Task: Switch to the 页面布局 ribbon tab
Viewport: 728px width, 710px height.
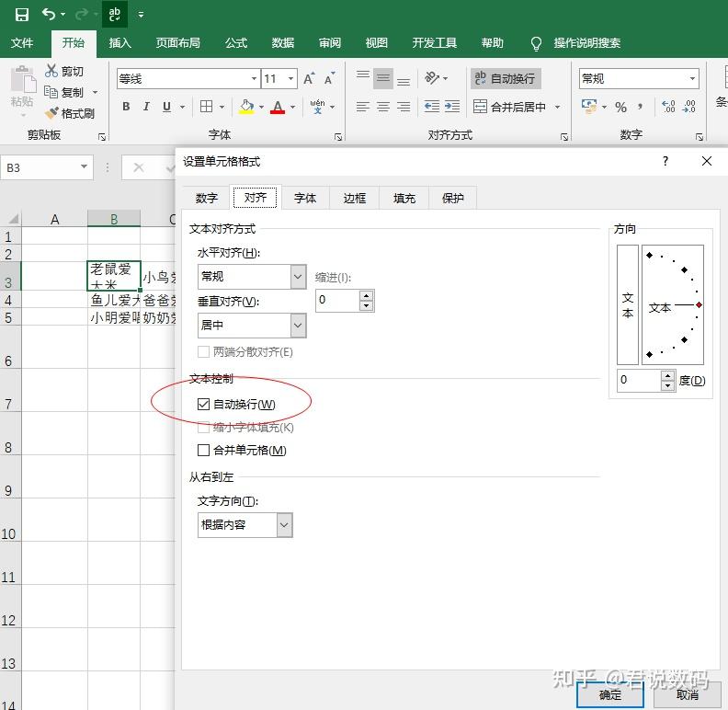Action: click(x=177, y=42)
